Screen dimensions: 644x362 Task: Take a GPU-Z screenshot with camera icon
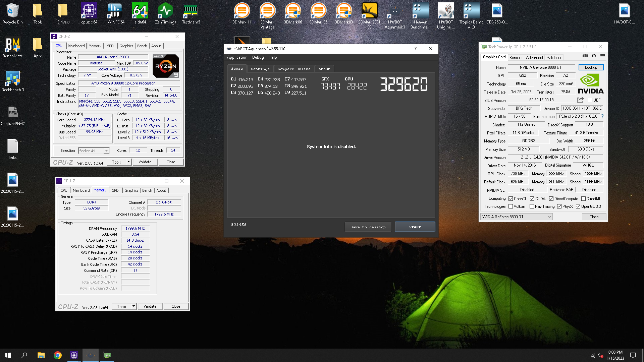pyautogui.click(x=585, y=56)
